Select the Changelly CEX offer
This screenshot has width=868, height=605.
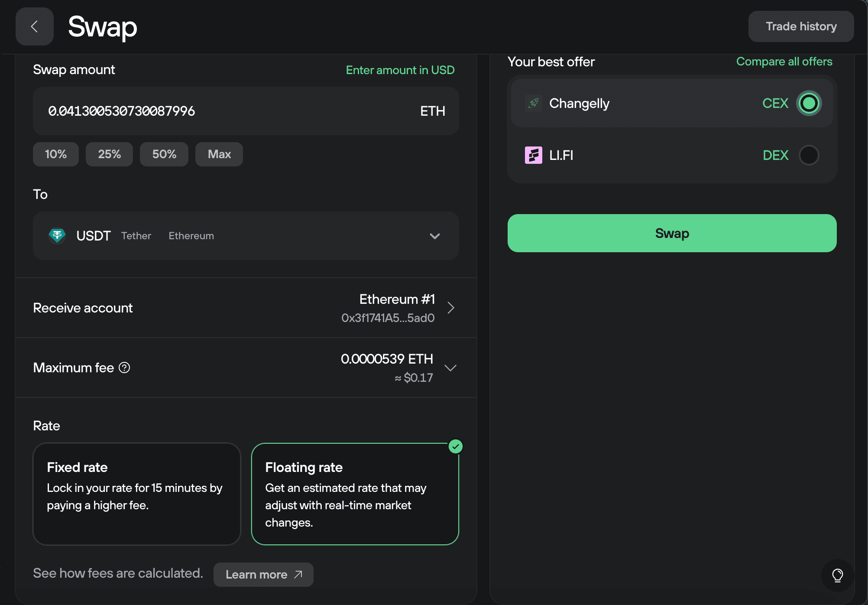[809, 103]
